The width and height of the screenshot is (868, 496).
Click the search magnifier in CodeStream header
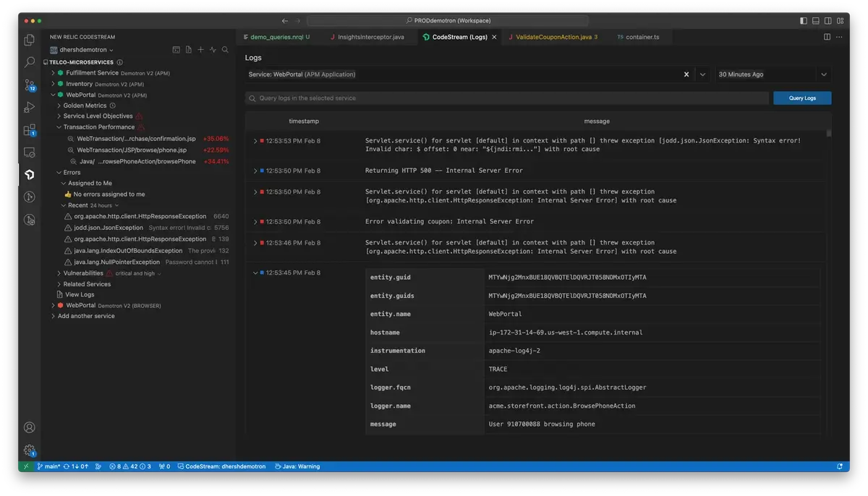point(225,50)
